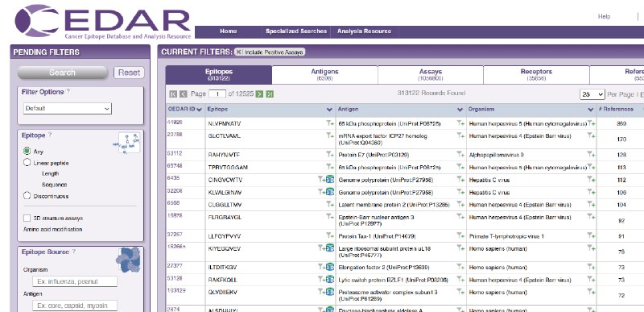This screenshot has height=312, width=644.
Task: Open the Help link
Action: click(604, 16)
